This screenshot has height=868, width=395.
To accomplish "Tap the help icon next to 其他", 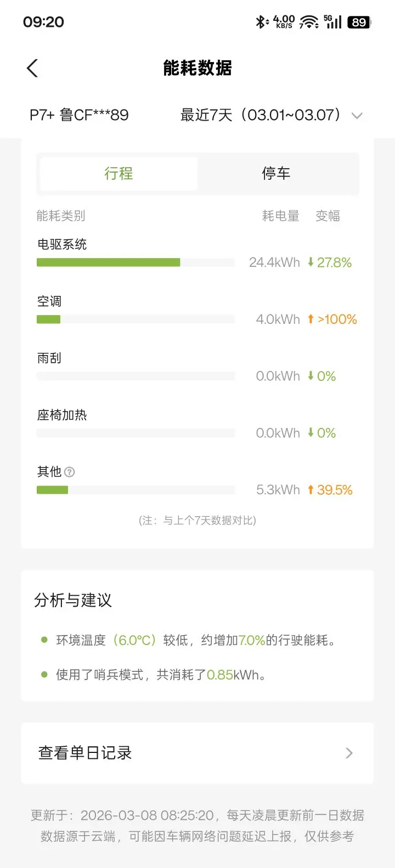I will pos(70,472).
